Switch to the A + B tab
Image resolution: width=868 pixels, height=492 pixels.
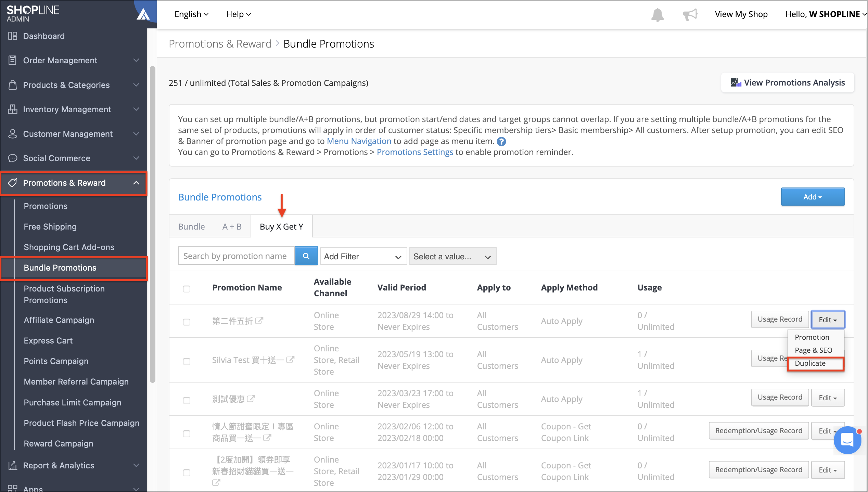coord(232,226)
